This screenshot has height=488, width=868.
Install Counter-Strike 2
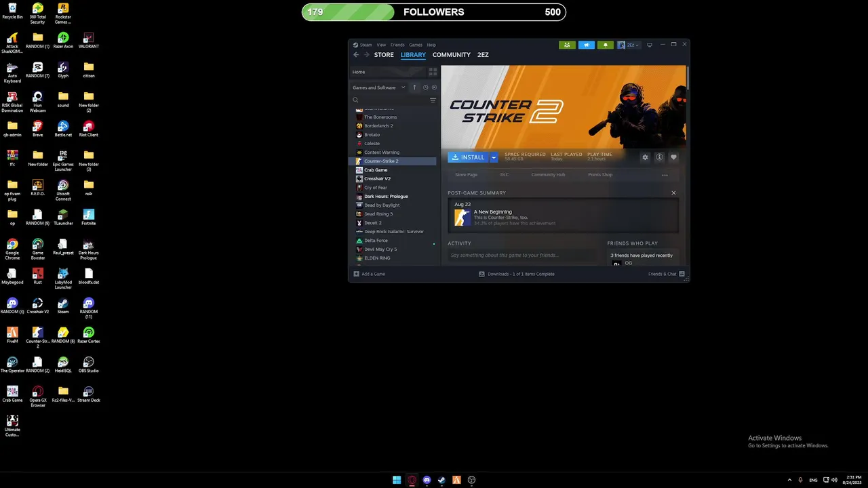(x=469, y=157)
